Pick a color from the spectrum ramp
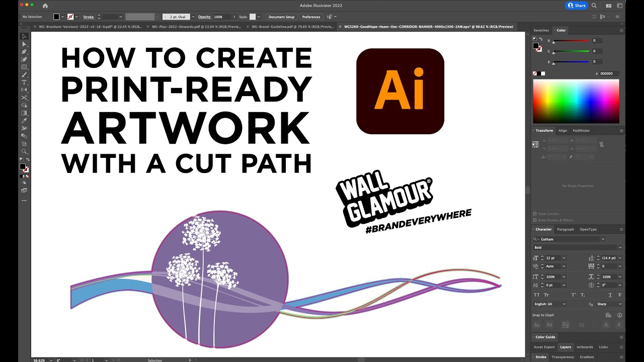644x362 pixels. click(x=576, y=102)
